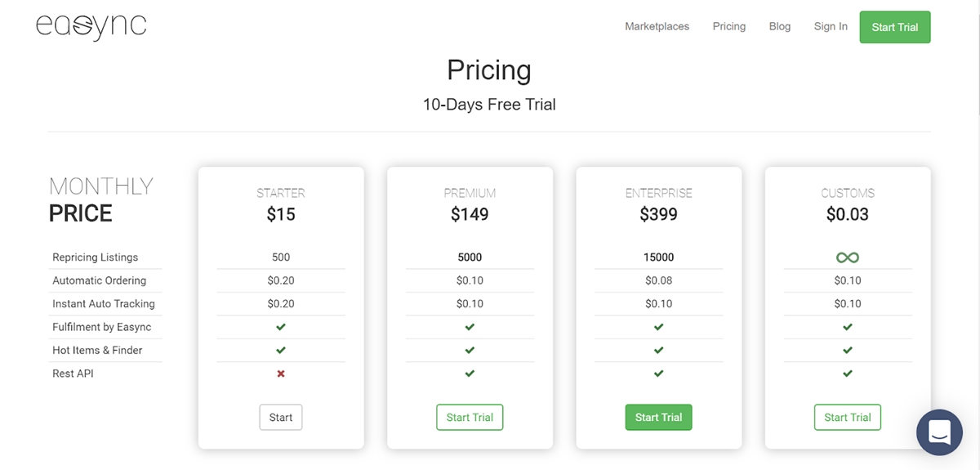The image size is (980, 470).
Task: Click the Sign In link
Action: point(831,26)
